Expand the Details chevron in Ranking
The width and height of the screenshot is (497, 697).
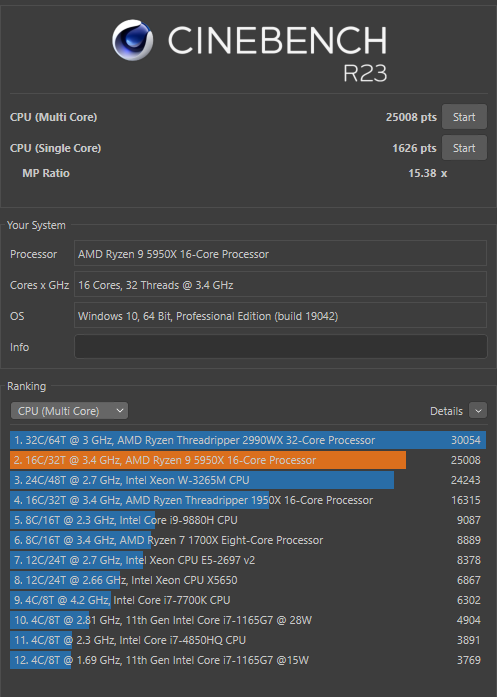point(478,411)
